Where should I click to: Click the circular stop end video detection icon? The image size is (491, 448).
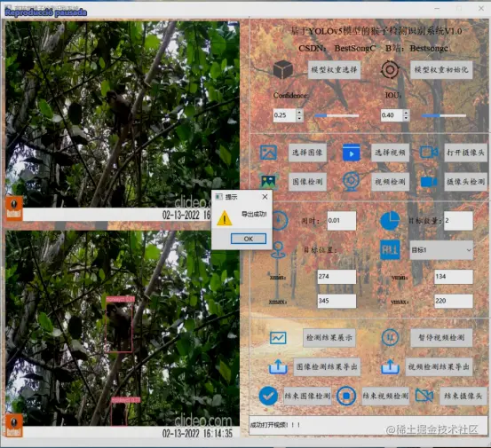pos(346,396)
